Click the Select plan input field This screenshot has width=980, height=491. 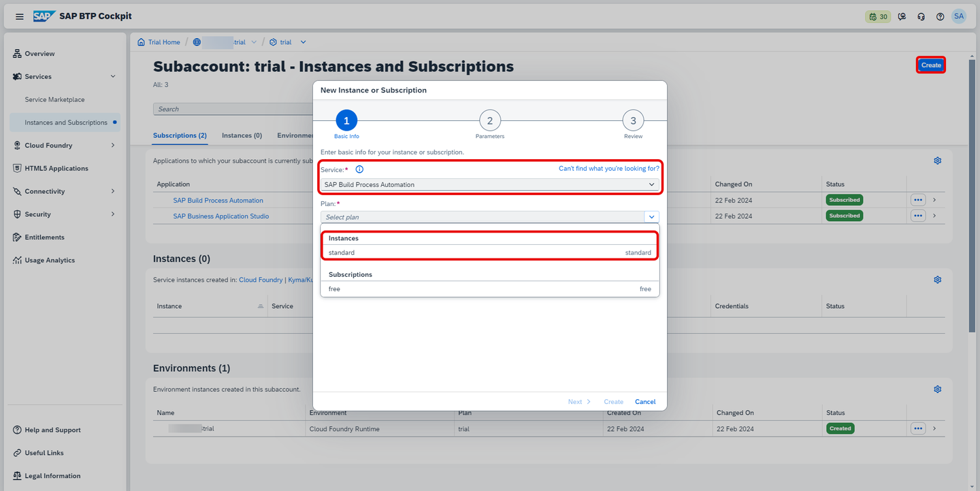[483, 217]
